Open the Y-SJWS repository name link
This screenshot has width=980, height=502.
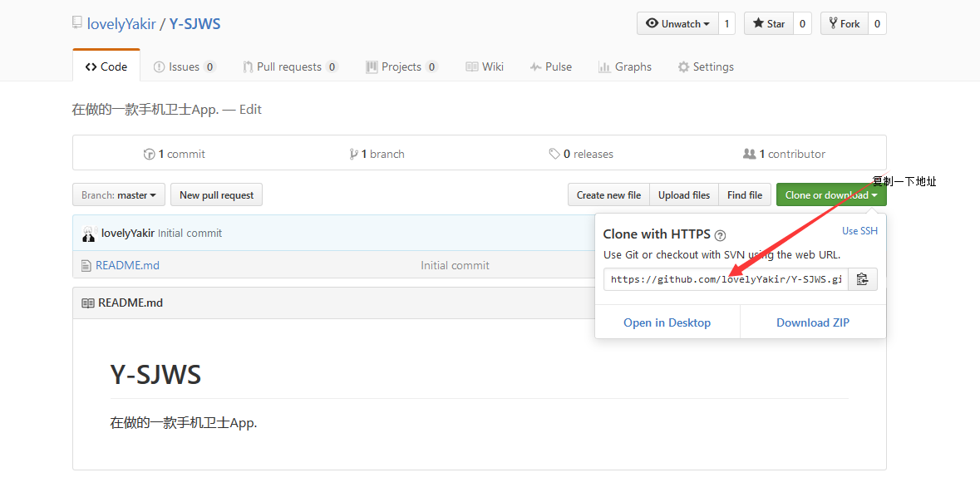195,24
